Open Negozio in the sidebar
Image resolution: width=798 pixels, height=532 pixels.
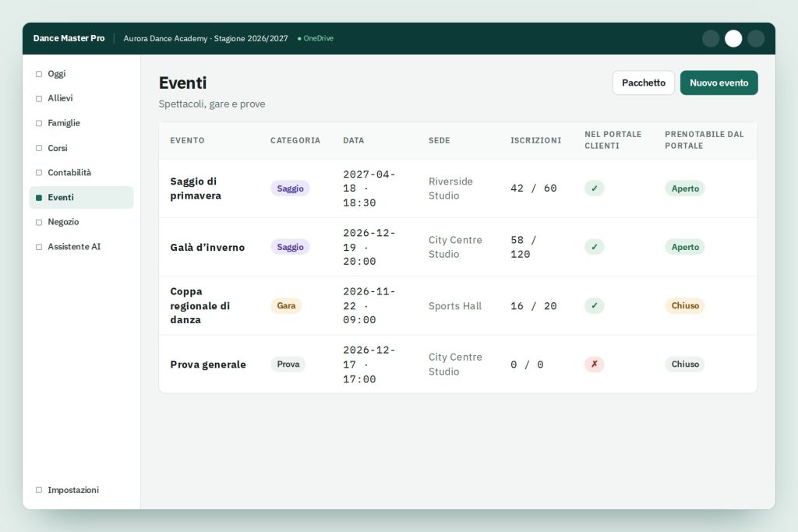[81, 222]
